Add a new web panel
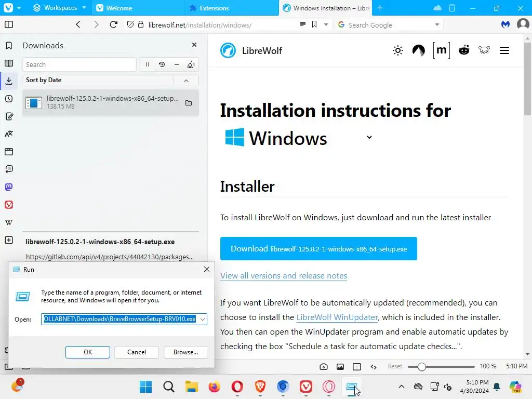 pyautogui.click(x=9, y=240)
